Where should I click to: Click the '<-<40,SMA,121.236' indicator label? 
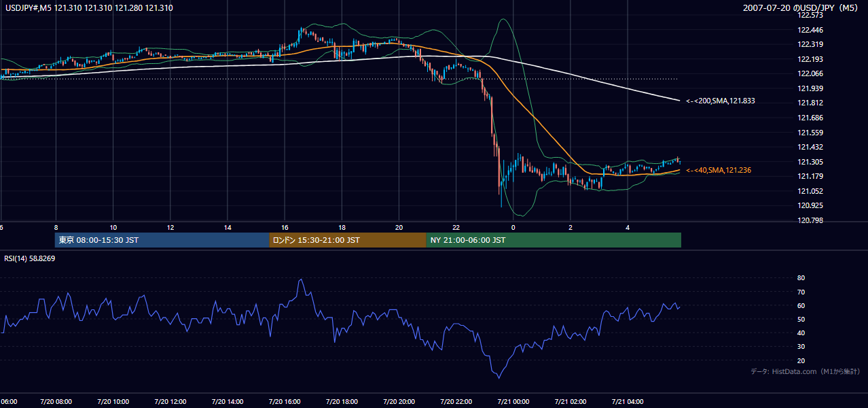tap(719, 170)
